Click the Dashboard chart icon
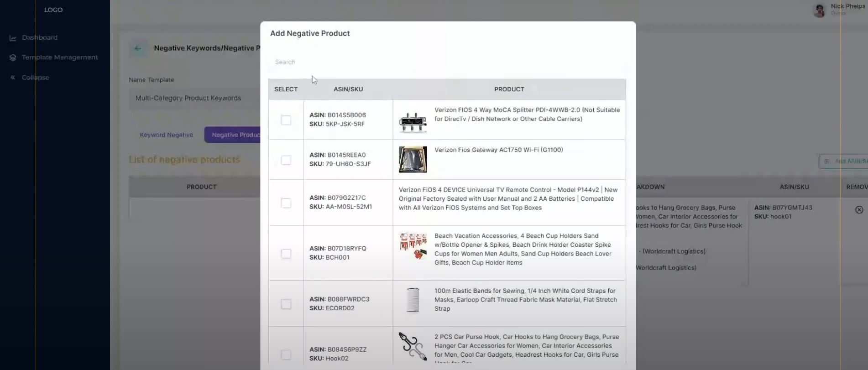Viewport: 868px width, 370px height. tap(13, 38)
